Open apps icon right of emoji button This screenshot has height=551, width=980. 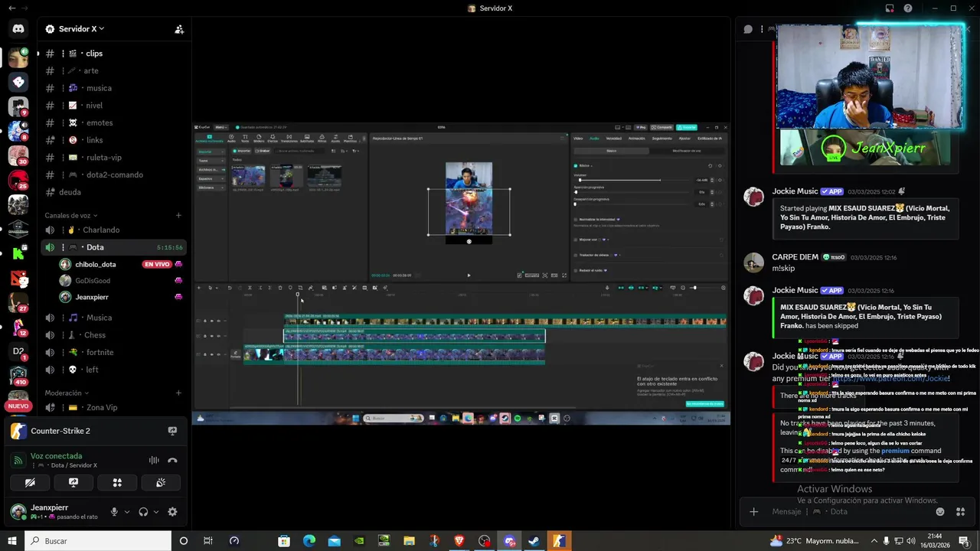pyautogui.click(x=960, y=511)
